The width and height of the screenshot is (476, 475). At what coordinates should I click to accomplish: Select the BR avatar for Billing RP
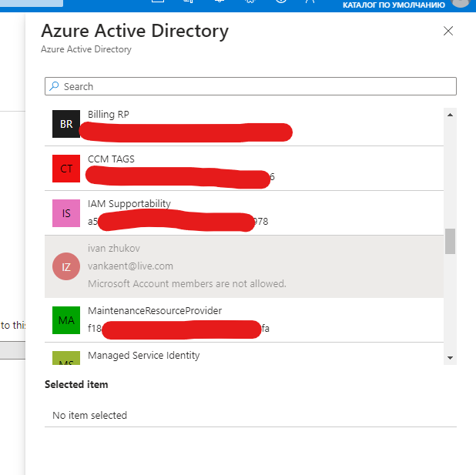[x=66, y=124]
